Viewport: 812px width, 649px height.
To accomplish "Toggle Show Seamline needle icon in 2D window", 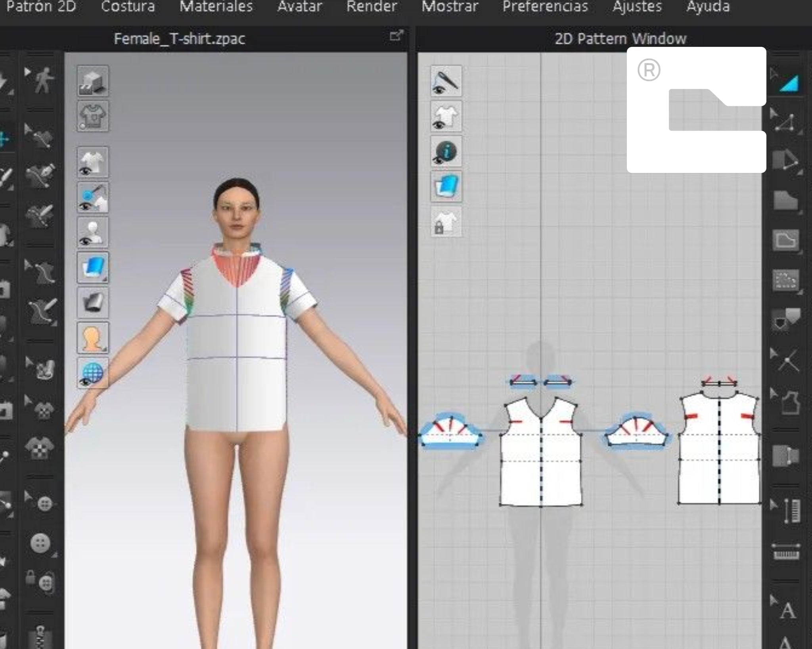I will (x=446, y=81).
